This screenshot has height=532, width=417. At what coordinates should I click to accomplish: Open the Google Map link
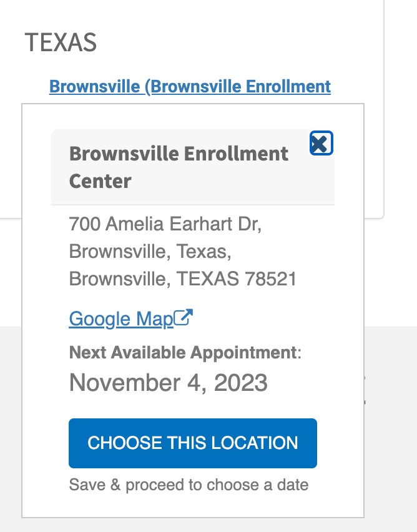pos(121,319)
